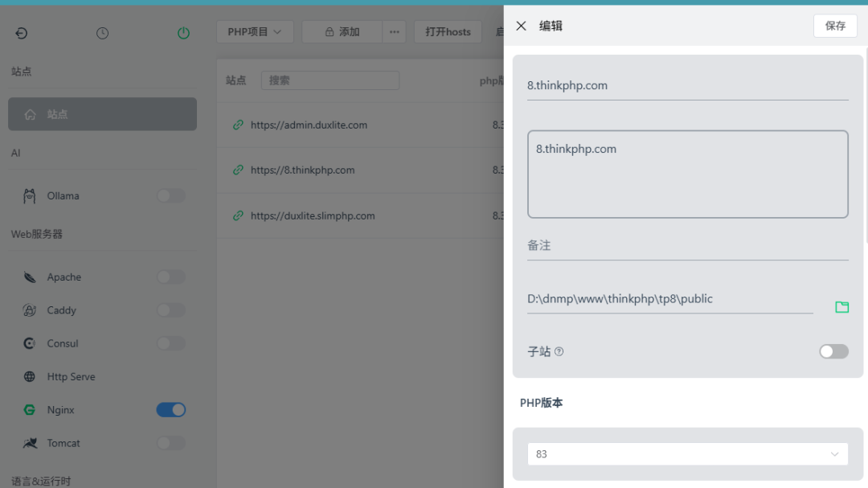The image size is (868, 488).
Task: Toggle the Consul service switch
Action: pyautogui.click(x=171, y=343)
